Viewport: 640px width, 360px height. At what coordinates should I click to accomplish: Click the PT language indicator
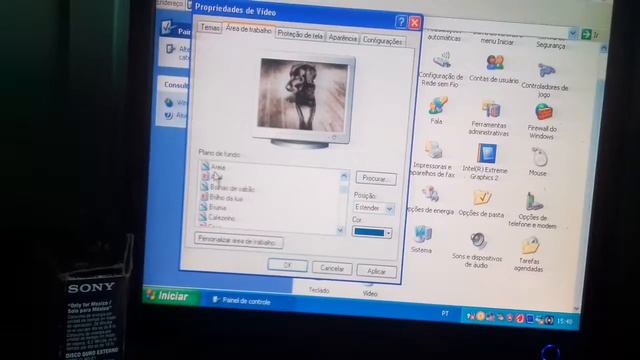tap(445, 313)
